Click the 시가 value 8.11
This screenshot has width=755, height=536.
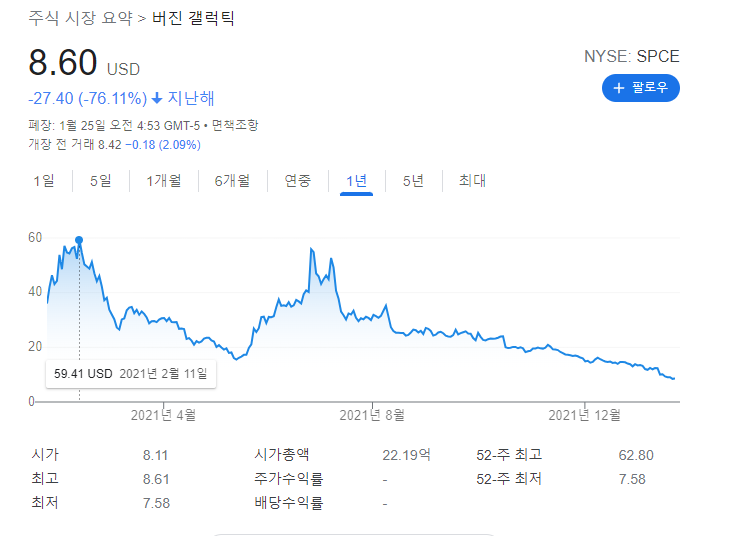click(155, 455)
